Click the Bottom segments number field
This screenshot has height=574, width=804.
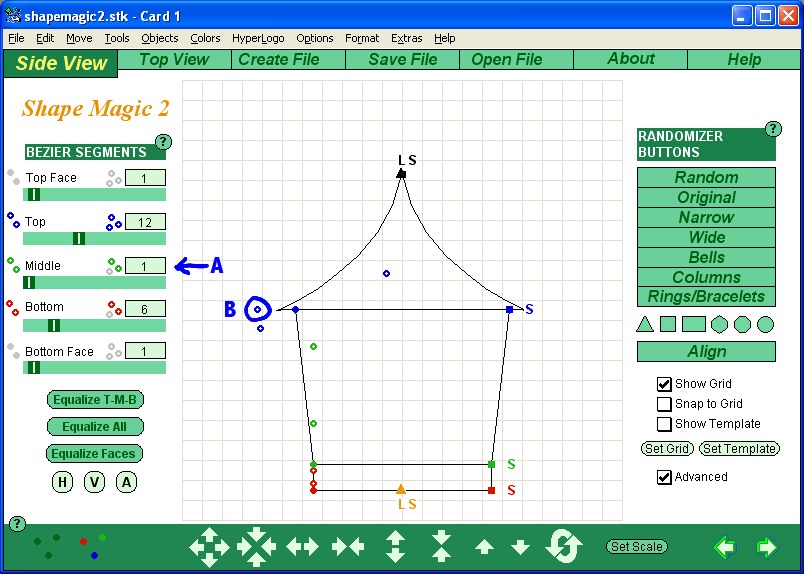click(x=145, y=309)
